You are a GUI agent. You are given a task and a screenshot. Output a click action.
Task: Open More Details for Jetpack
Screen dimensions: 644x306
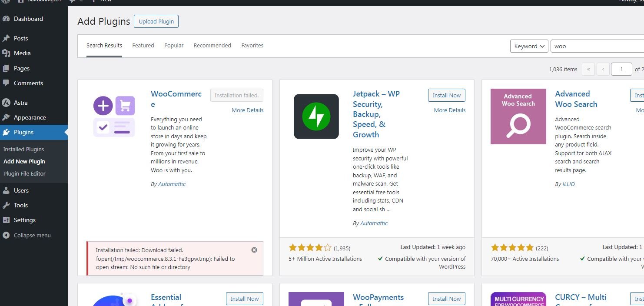pos(450,110)
